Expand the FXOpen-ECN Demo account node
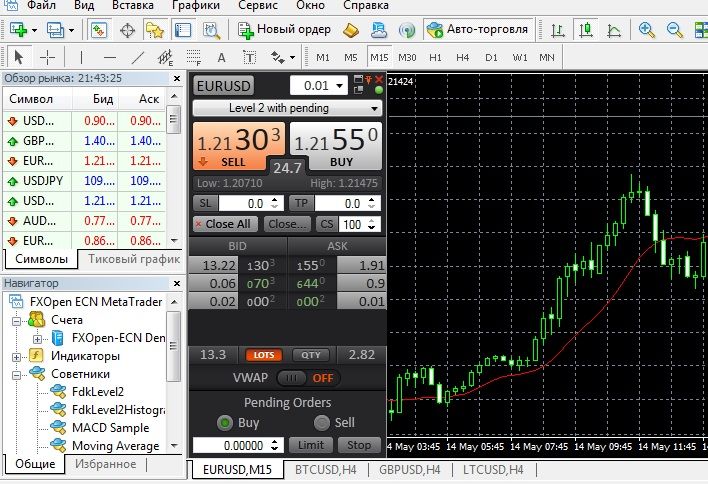This screenshot has width=708, height=484. tap(37, 339)
